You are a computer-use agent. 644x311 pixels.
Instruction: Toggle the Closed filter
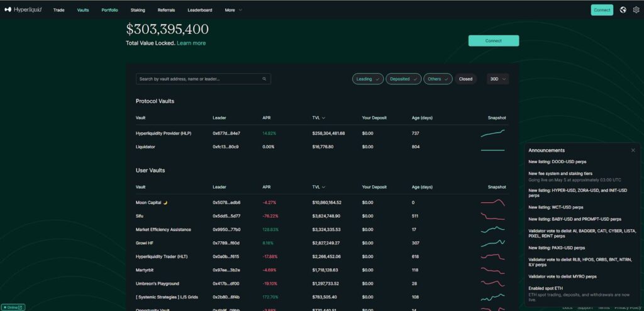[466, 79]
